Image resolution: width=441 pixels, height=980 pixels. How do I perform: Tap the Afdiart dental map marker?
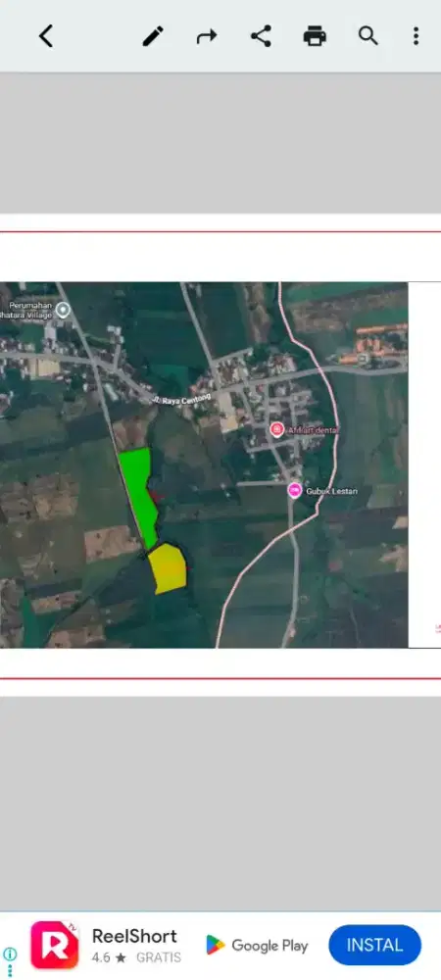point(276,429)
